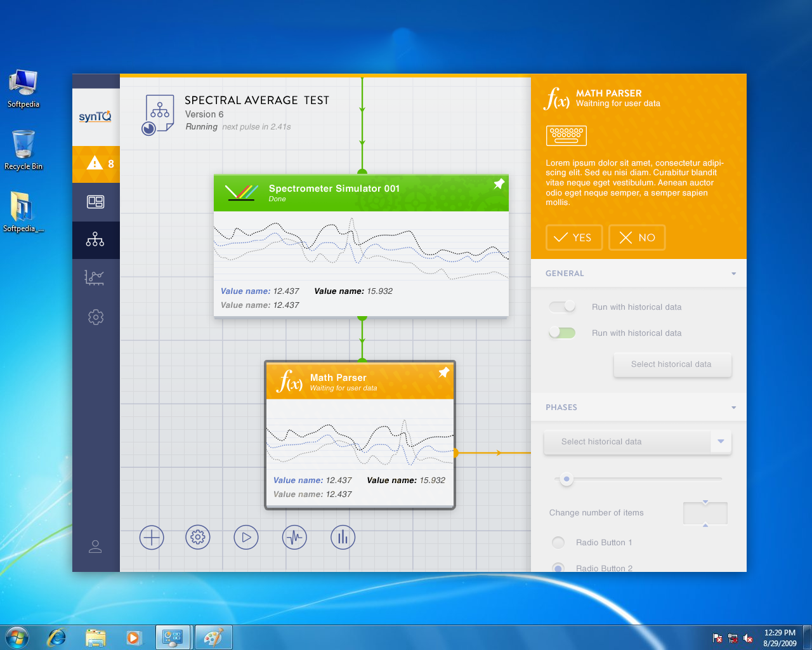Click NO button
The image size is (812, 650).
[637, 237]
